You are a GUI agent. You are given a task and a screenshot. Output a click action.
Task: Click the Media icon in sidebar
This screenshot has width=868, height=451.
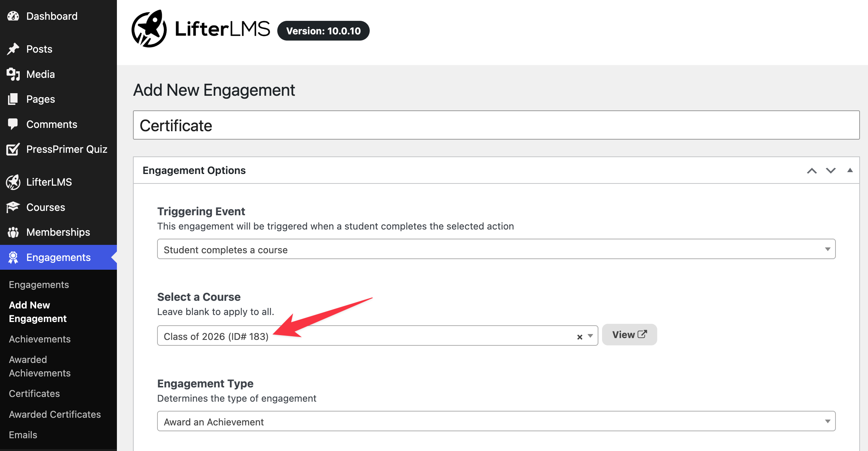[x=13, y=74]
